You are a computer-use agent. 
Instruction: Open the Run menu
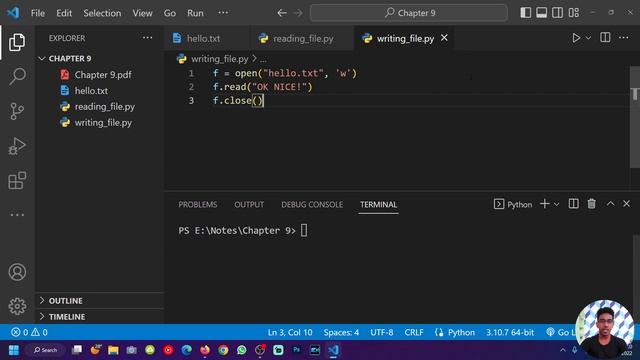195,13
